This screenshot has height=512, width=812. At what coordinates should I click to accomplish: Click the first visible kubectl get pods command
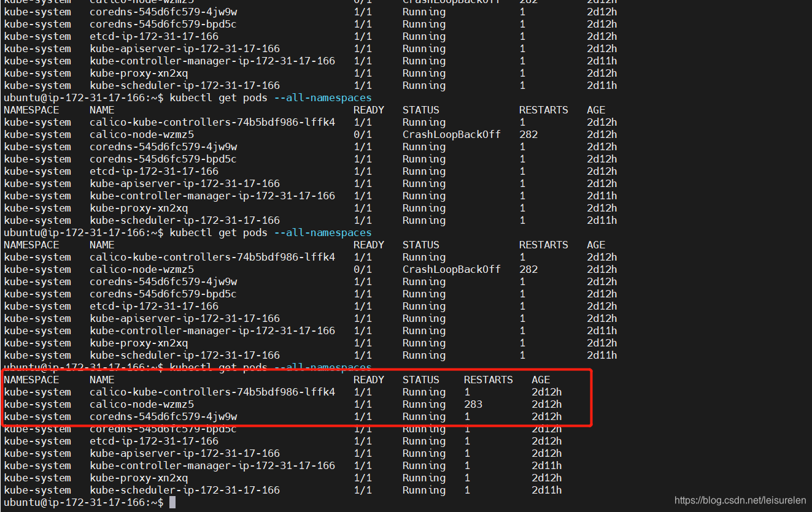pos(271,97)
